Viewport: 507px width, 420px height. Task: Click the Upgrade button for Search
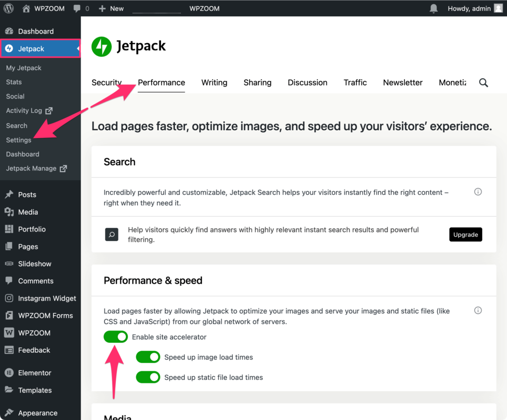(465, 234)
